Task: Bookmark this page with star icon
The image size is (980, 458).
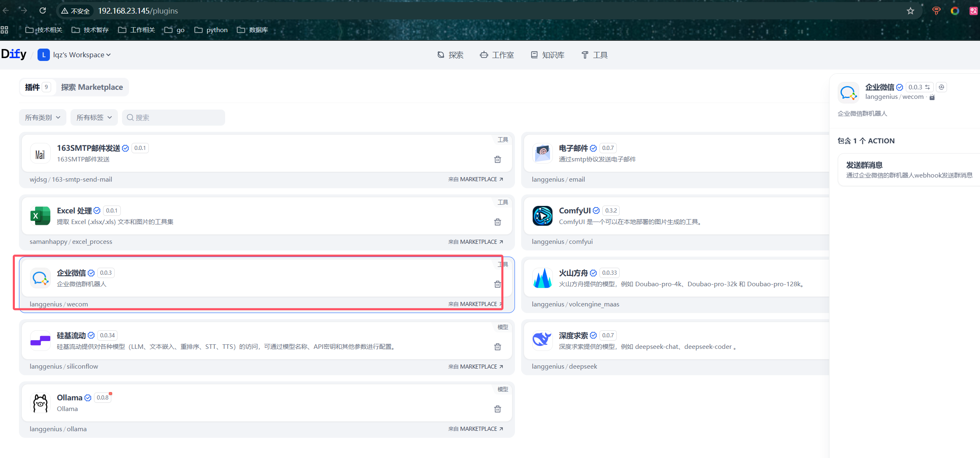Action: tap(910, 11)
